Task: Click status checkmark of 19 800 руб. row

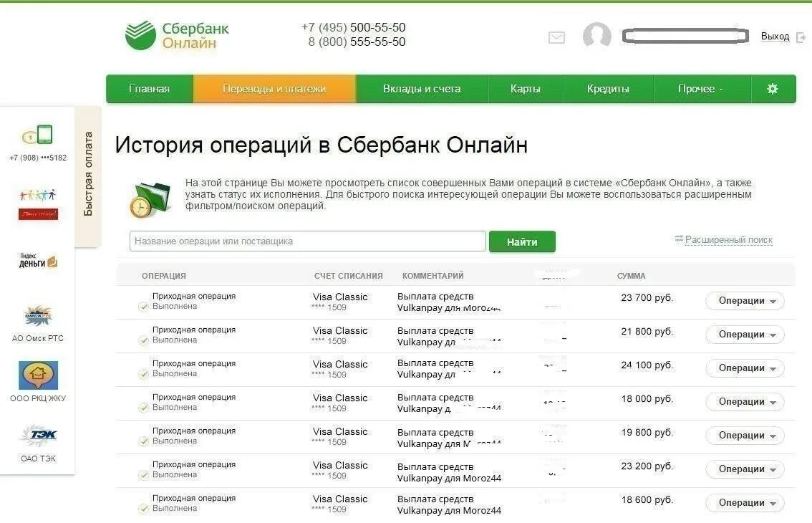Action: (143, 441)
